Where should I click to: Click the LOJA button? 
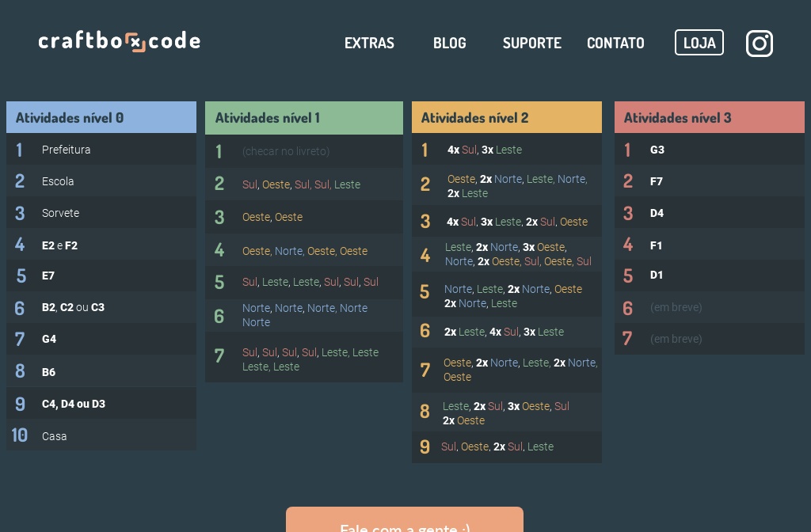[699, 42]
